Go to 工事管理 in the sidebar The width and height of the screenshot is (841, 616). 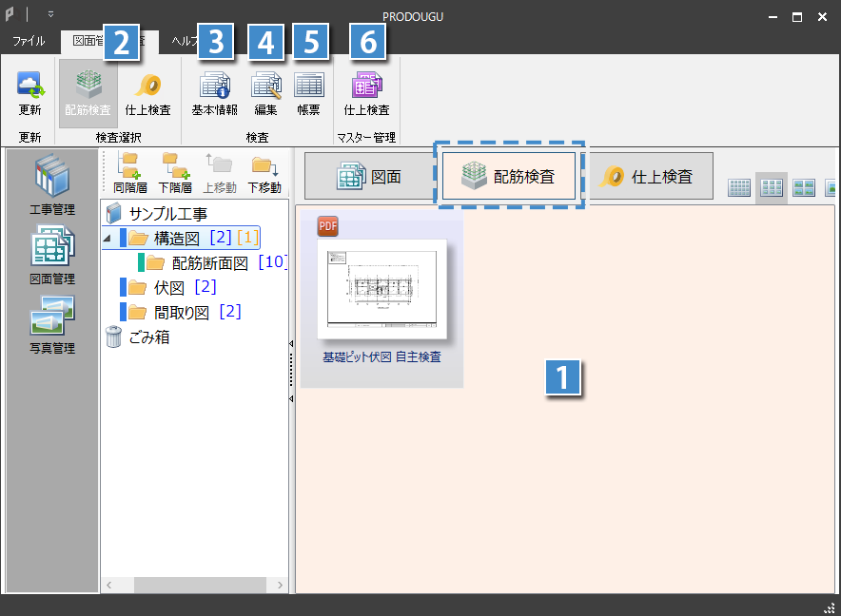click(52, 185)
